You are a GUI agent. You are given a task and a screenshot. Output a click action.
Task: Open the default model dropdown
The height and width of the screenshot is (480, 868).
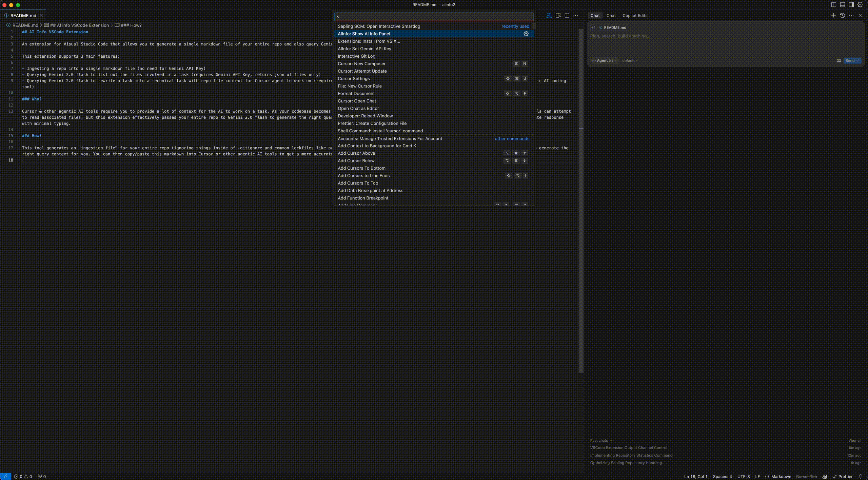click(x=630, y=61)
